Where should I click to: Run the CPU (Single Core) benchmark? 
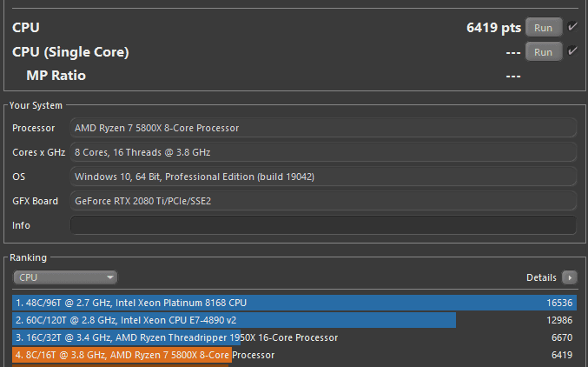(543, 52)
